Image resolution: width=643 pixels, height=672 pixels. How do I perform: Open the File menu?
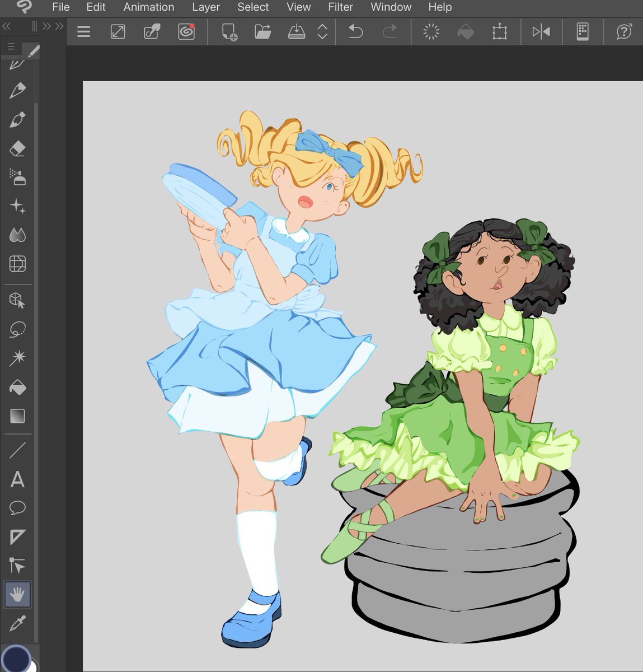[x=60, y=7]
